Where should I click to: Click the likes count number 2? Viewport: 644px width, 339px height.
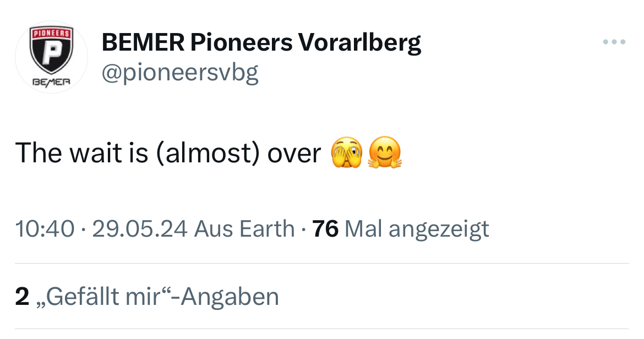click(x=22, y=297)
